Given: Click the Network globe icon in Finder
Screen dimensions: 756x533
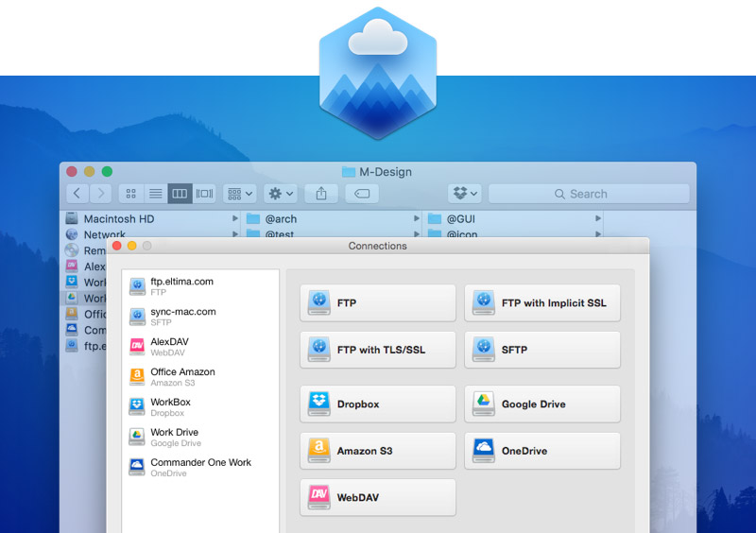Looking at the screenshot, I should 72,234.
